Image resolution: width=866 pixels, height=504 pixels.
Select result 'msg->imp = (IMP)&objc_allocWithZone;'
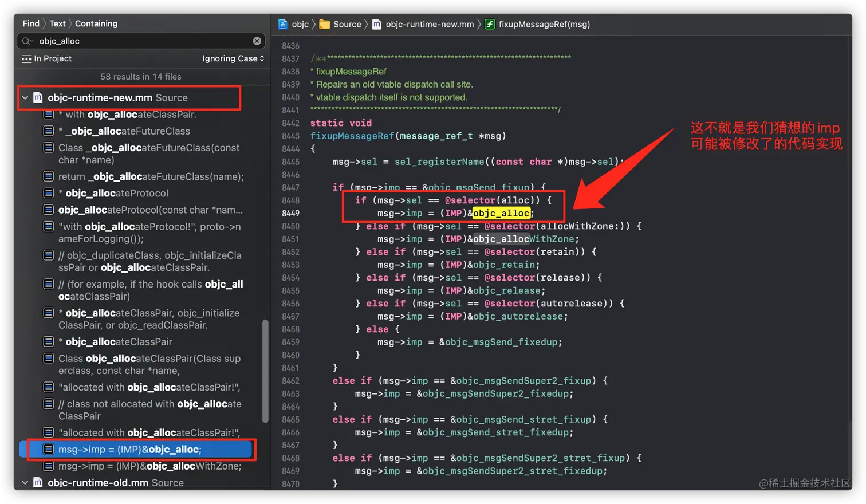point(149,466)
